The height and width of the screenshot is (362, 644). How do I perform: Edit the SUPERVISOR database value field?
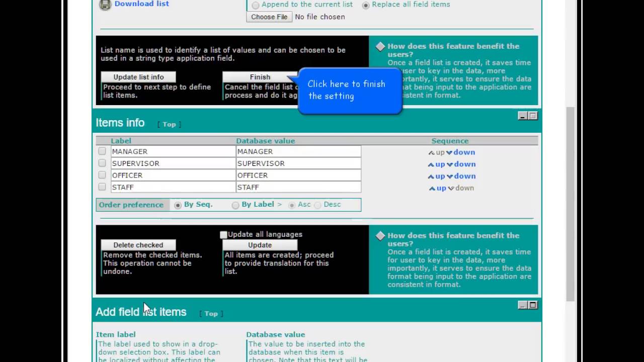[298, 163]
